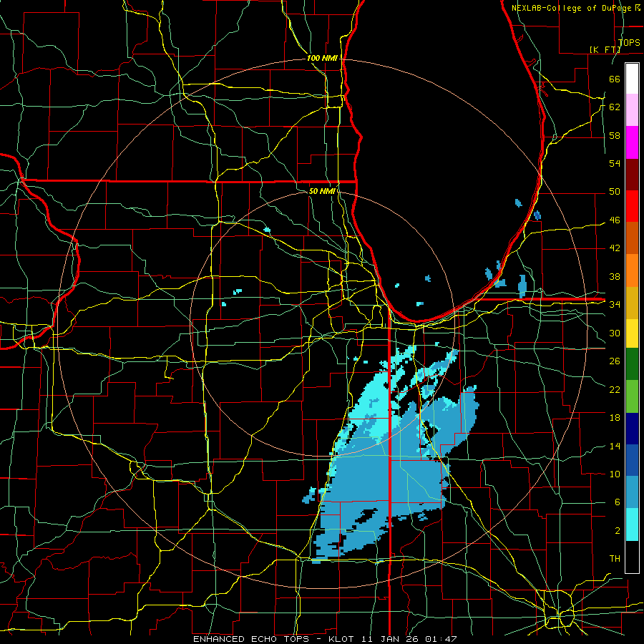644x644 pixels.
Task: Click the 54 legend value
Action: click(x=615, y=163)
